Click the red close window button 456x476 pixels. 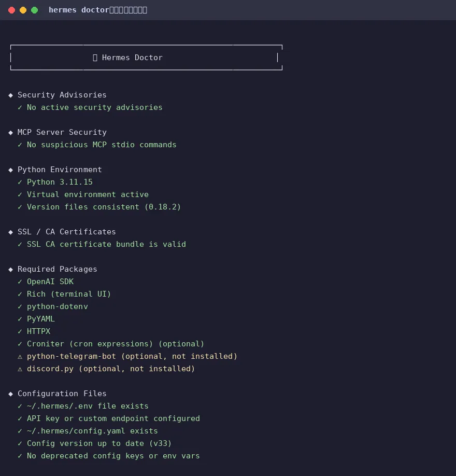coord(11,10)
